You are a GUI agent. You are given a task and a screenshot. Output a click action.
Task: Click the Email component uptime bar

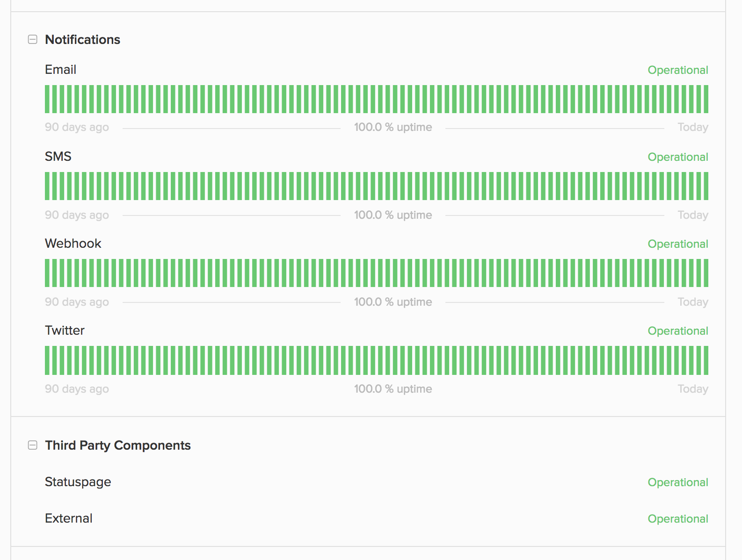[x=374, y=99]
